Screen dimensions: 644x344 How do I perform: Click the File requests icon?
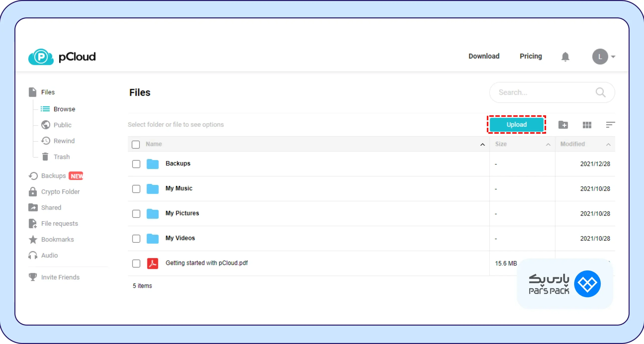click(x=32, y=223)
